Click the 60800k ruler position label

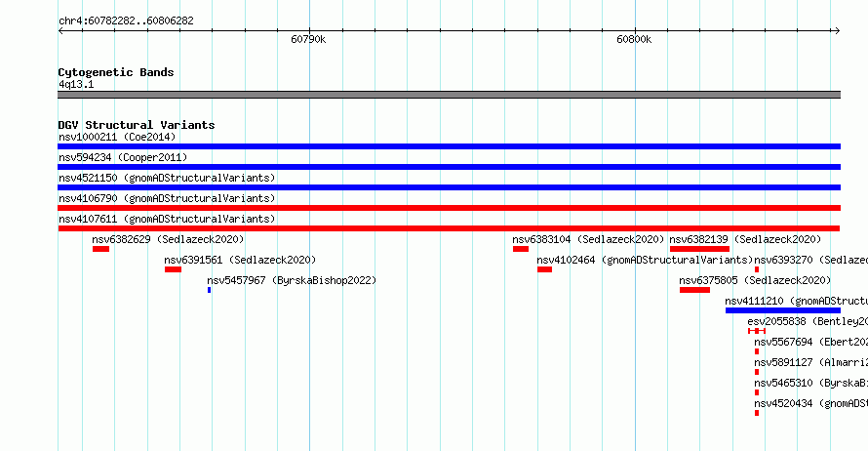pyautogui.click(x=634, y=39)
